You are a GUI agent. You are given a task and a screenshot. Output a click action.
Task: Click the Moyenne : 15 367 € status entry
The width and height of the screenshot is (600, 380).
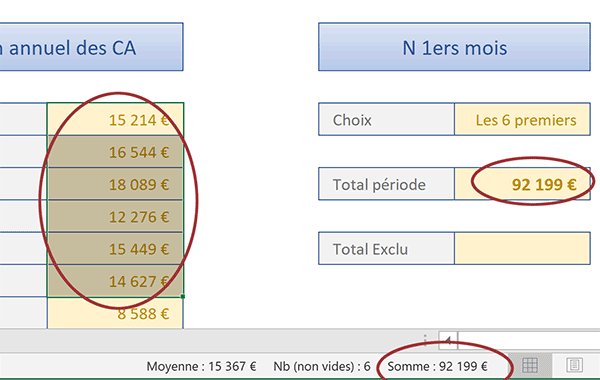coord(201,366)
